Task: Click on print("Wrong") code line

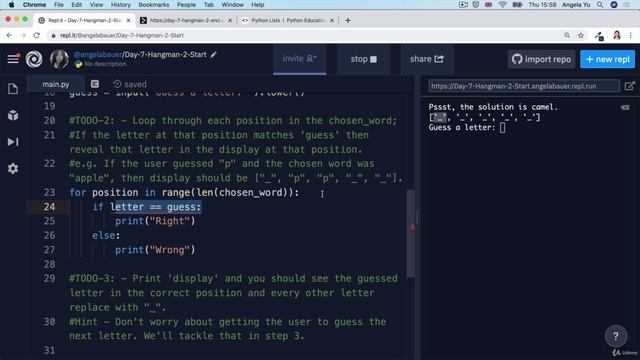Action: point(155,250)
